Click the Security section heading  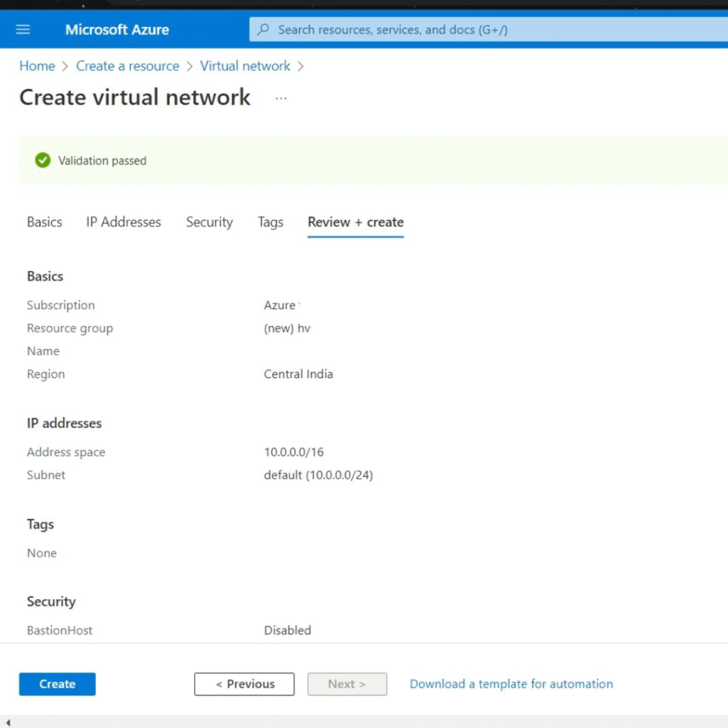51,601
